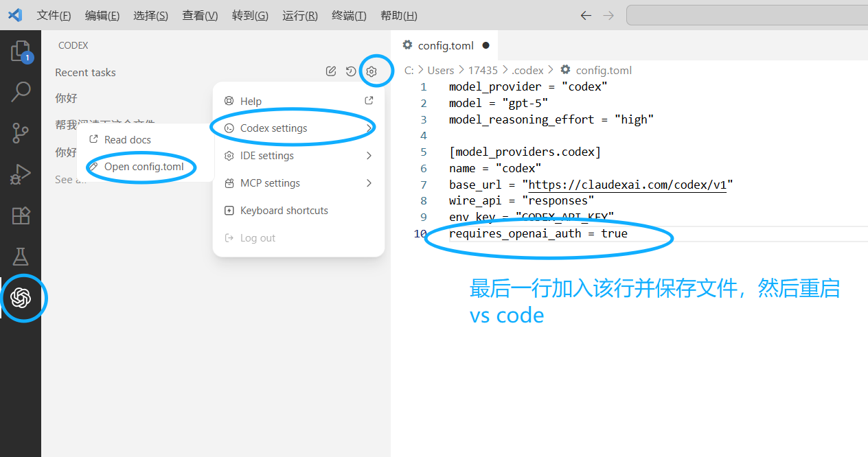Switch to the config.toml editor tab
The image size is (868, 457).
click(445, 46)
